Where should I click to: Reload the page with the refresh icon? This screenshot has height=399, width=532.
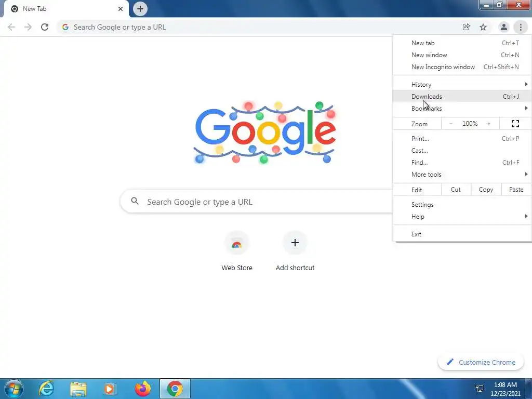point(45,27)
